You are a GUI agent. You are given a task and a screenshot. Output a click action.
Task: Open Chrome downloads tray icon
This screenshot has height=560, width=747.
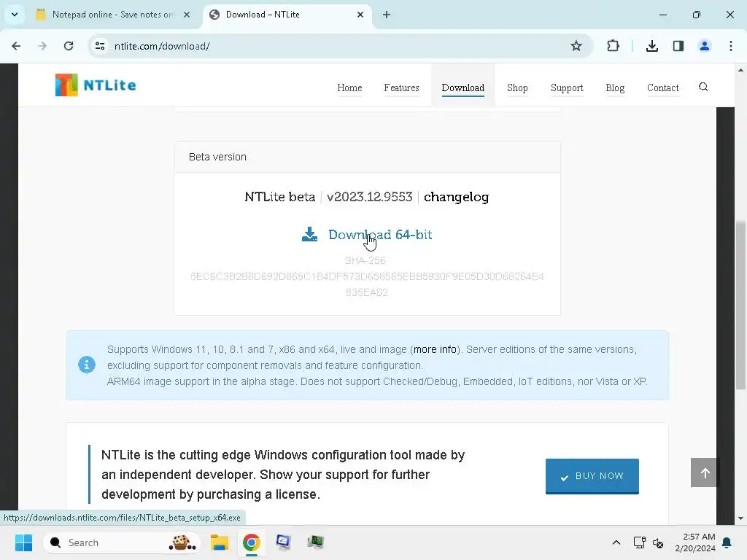(x=652, y=46)
